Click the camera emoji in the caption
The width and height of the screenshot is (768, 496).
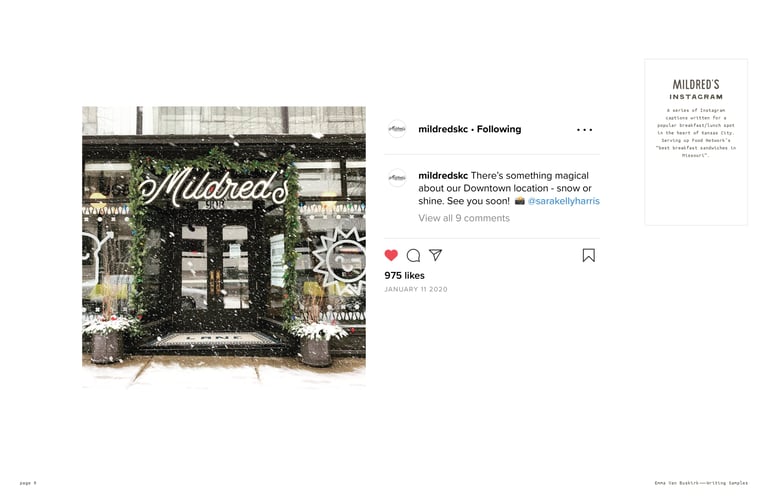pyautogui.click(x=519, y=201)
